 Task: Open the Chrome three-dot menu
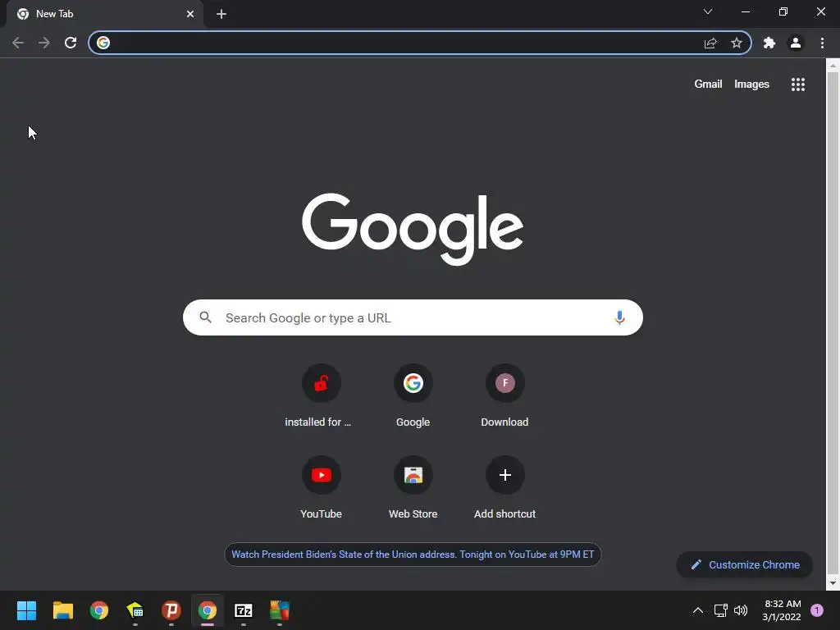click(822, 43)
